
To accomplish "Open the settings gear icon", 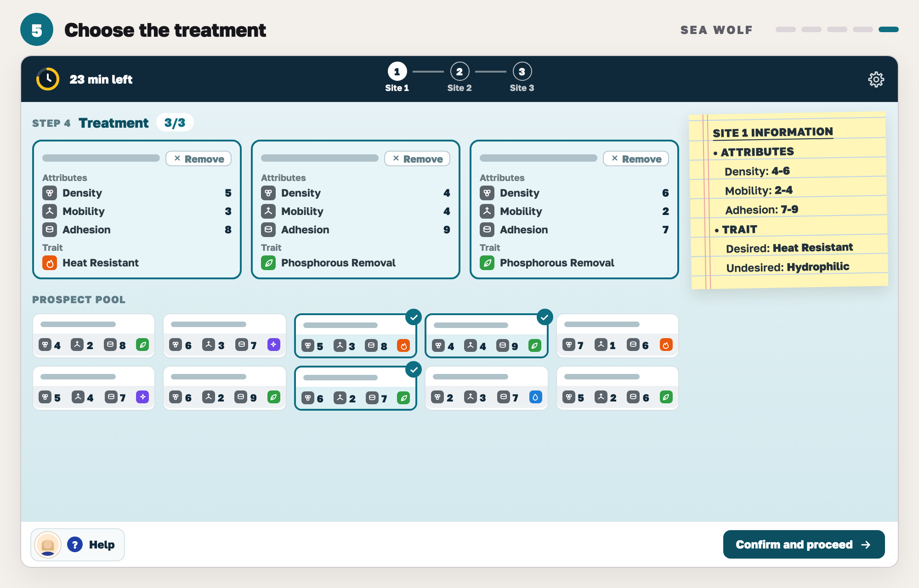I will click(876, 79).
